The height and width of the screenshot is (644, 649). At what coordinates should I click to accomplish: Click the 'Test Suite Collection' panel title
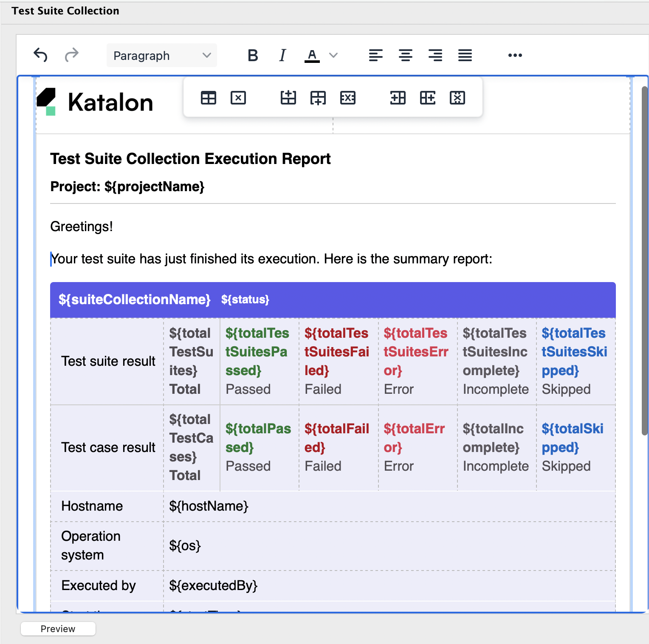tap(65, 11)
